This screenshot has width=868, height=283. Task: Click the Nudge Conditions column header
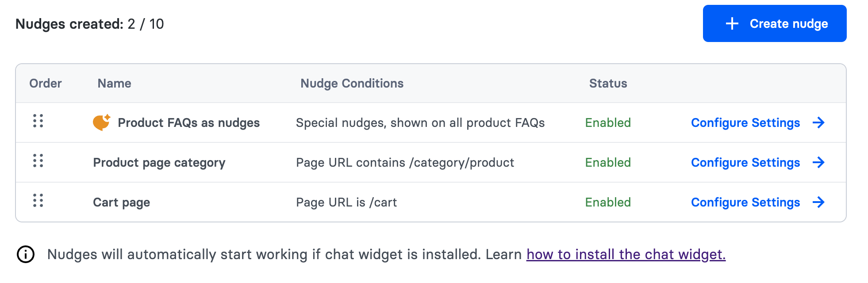pos(352,83)
